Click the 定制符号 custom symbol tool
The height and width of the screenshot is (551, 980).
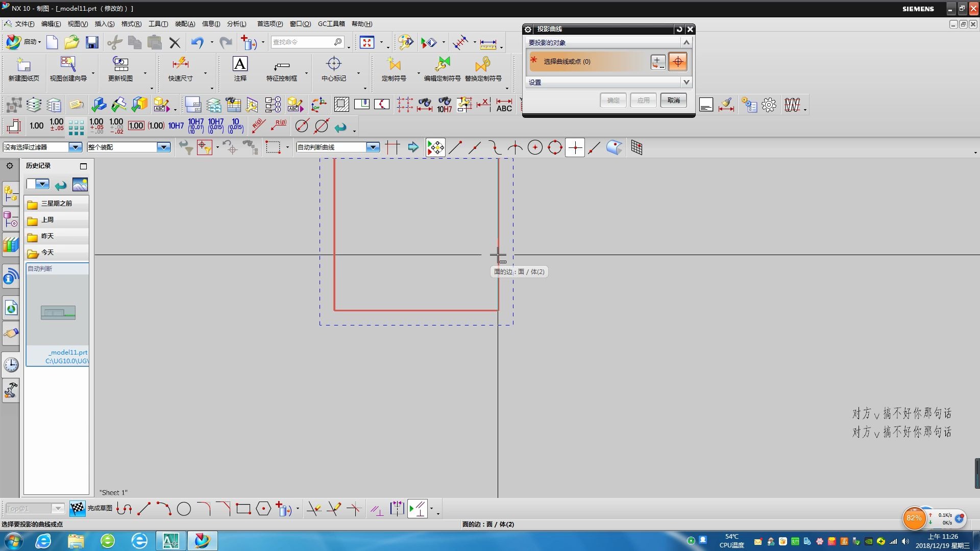pos(394,69)
